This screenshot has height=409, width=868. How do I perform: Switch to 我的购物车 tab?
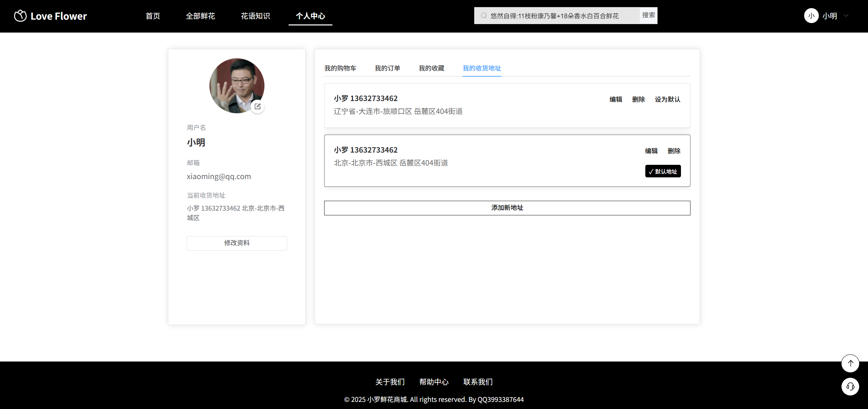[x=340, y=68]
